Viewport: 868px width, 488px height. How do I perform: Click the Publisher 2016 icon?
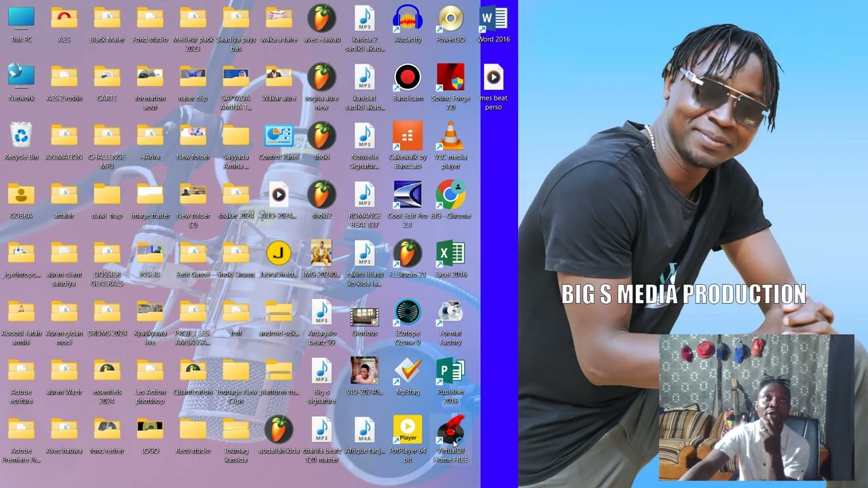point(451,371)
